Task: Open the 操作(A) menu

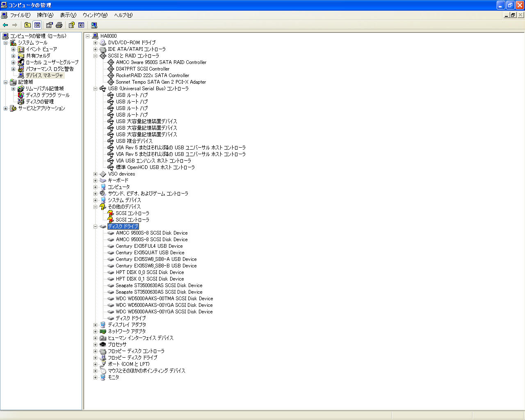Action: tap(45, 15)
